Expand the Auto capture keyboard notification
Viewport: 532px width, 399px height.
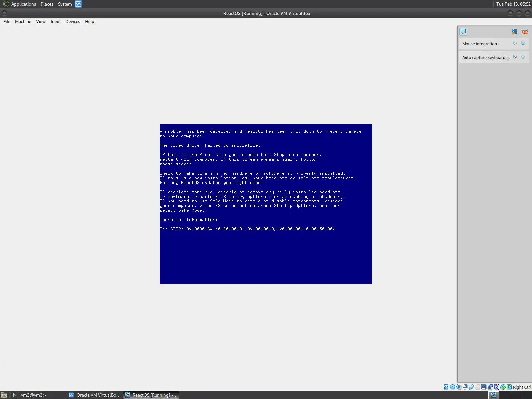(x=485, y=57)
